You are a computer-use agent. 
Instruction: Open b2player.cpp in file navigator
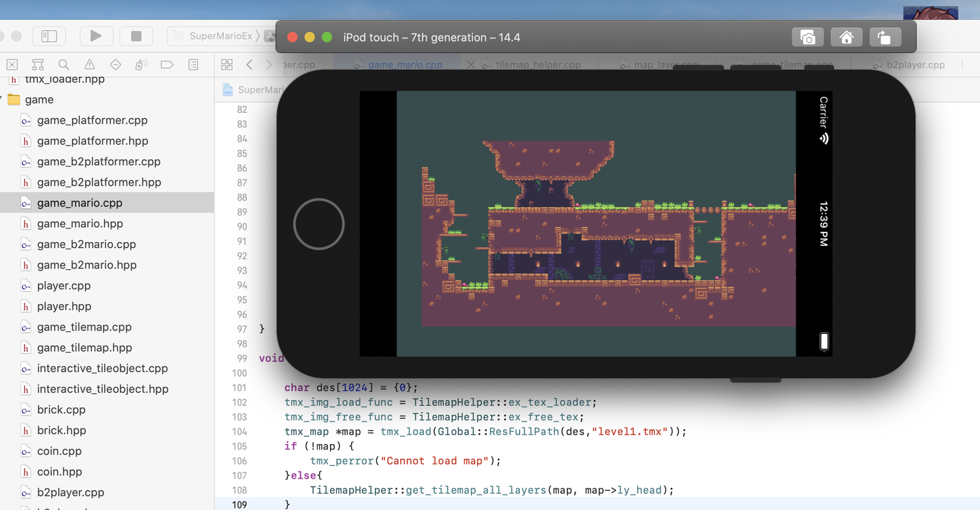click(x=107, y=492)
